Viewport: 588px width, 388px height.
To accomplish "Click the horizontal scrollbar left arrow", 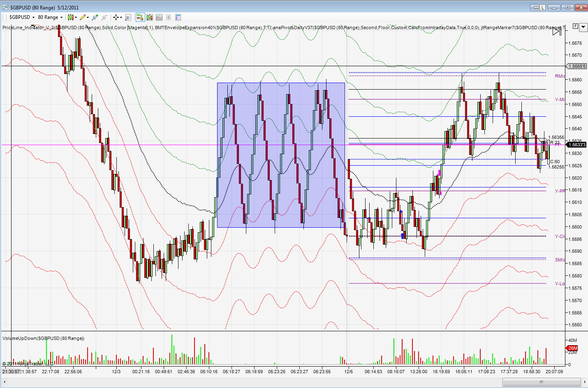I will (x=5, y=382).
